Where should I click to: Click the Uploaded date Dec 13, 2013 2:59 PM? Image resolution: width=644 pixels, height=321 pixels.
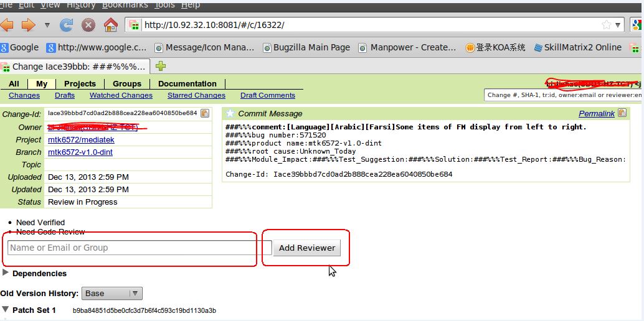coord(88,177)
